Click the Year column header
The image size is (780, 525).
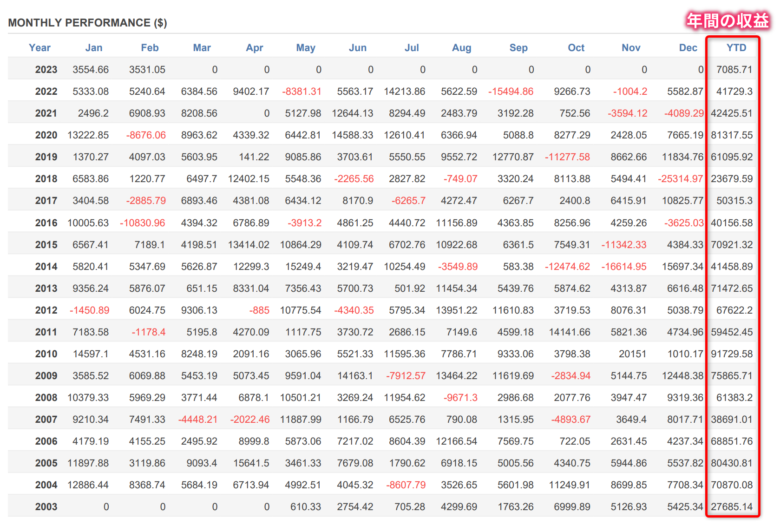[39, 48]
